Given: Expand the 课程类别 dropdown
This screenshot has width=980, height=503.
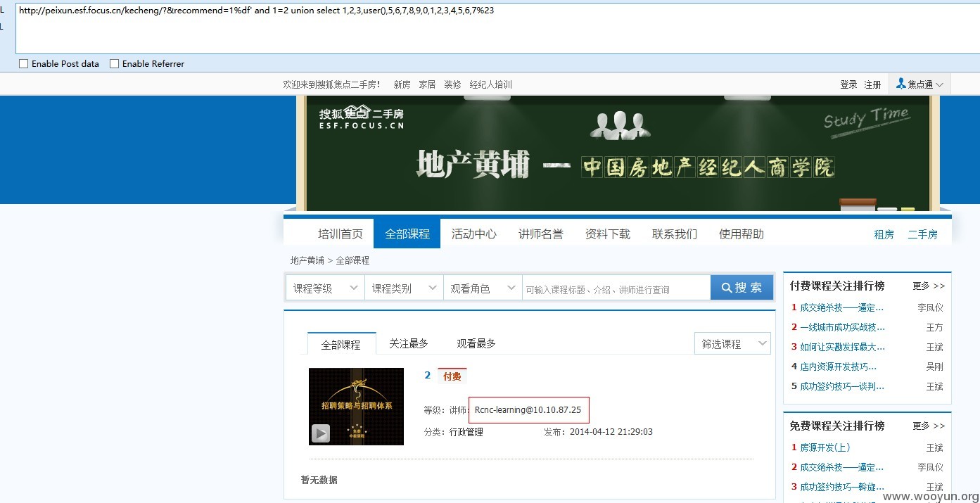Looking at the screenshot, I should click(x=405, y=288).
